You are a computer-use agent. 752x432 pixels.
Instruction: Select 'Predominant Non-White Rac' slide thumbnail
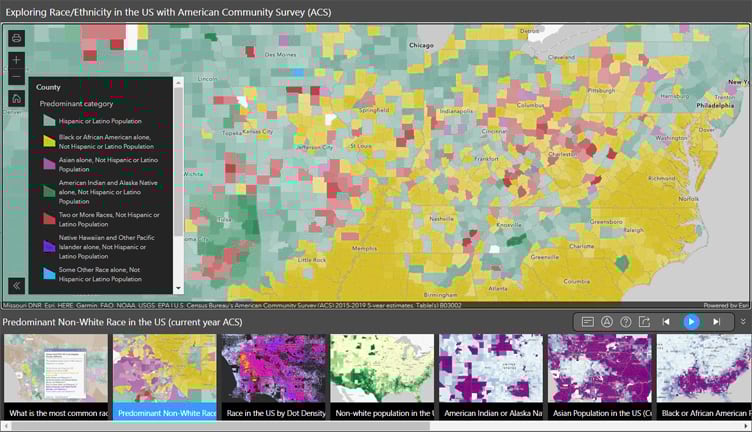[x=164, y=377]
